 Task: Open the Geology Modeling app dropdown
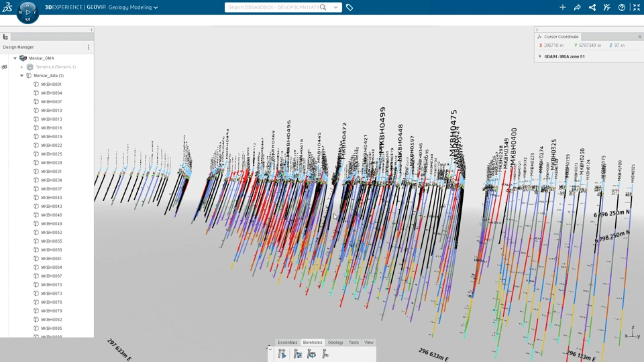click(x=133, y=7)
